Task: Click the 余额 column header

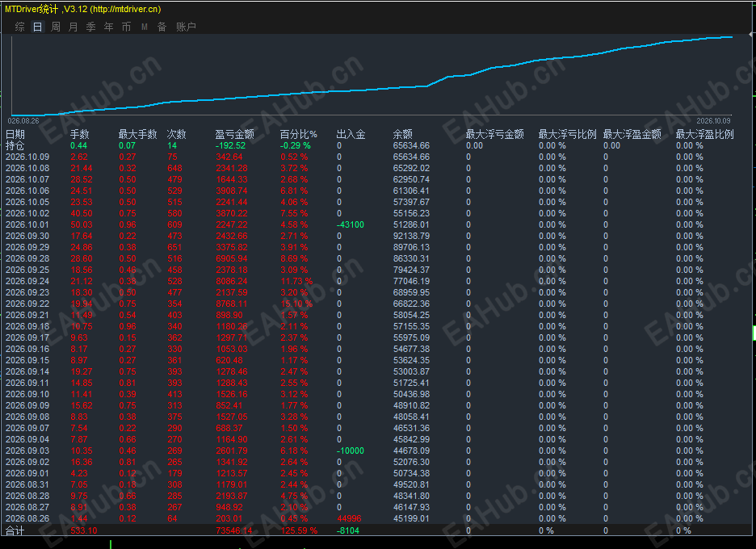Action: (402, 135)
